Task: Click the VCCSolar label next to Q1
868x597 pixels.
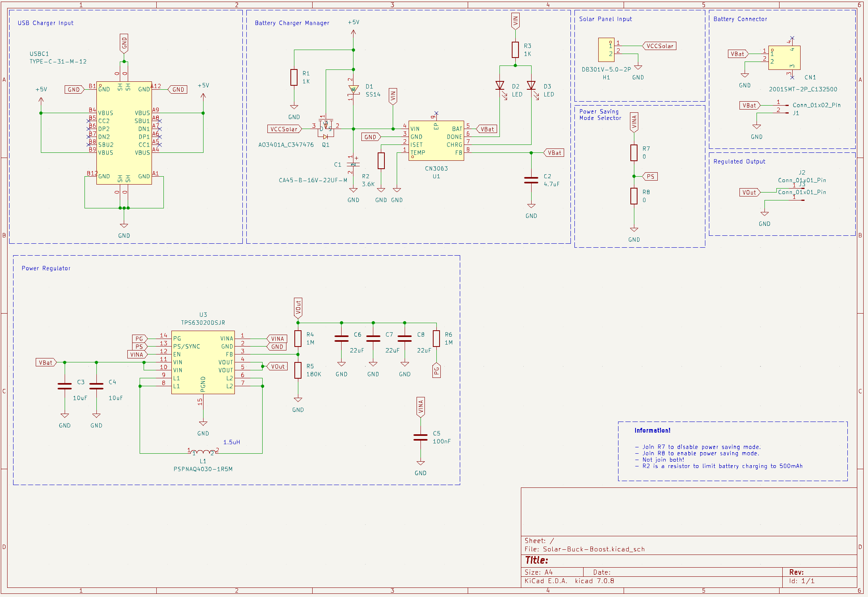Action: pos(284,129)
